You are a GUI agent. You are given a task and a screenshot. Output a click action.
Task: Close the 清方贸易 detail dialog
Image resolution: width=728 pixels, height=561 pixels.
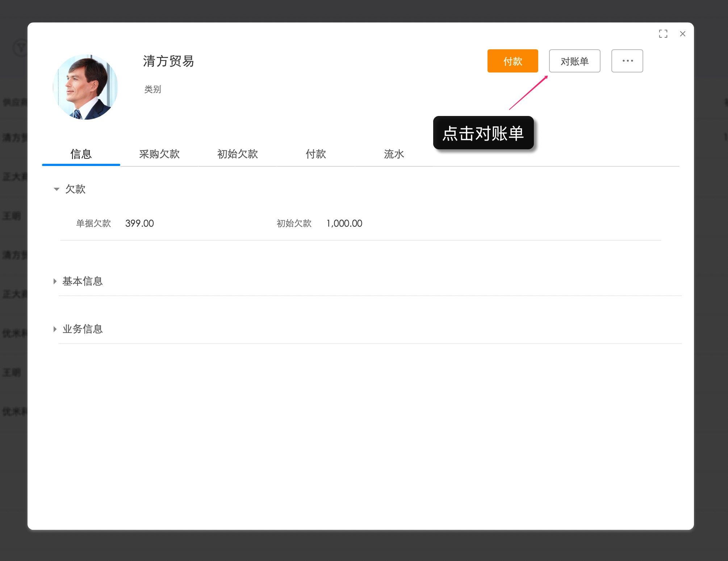tap(682, 34)
